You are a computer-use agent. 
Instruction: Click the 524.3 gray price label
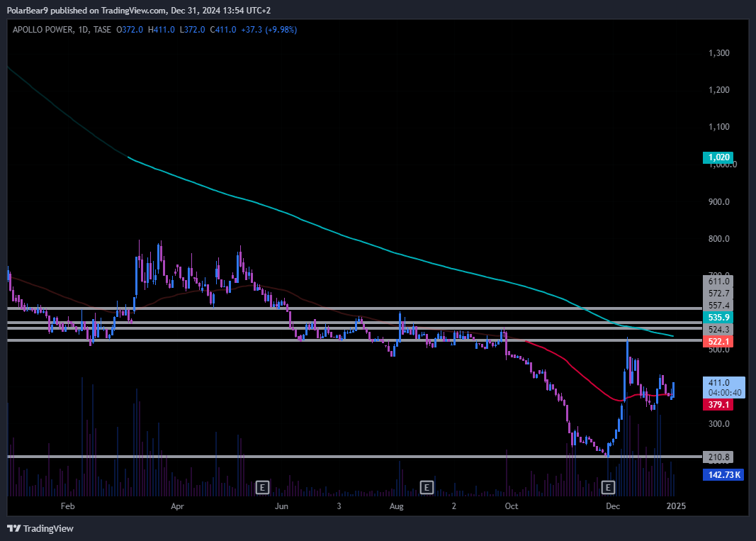click(x=718, y=330)
